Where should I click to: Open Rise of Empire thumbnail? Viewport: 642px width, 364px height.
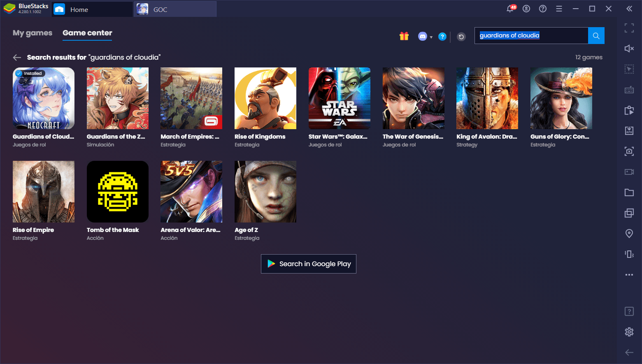point(44,192)
